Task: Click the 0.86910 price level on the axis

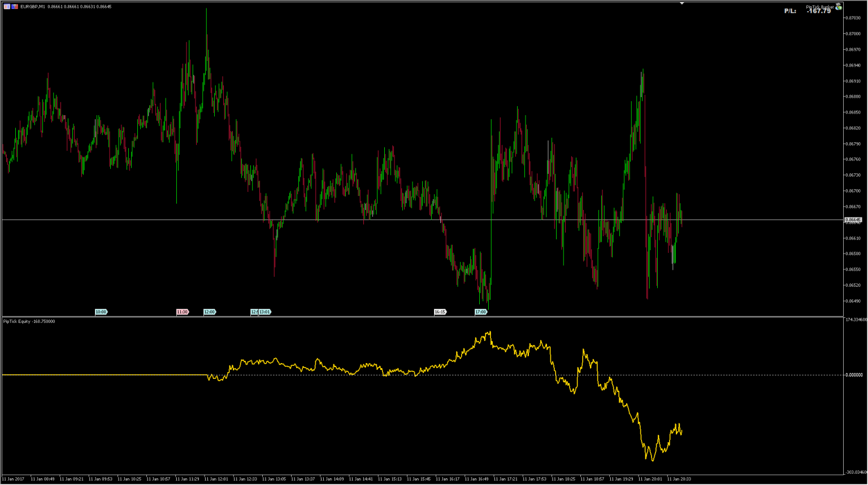Action: (x=853, y=81)
